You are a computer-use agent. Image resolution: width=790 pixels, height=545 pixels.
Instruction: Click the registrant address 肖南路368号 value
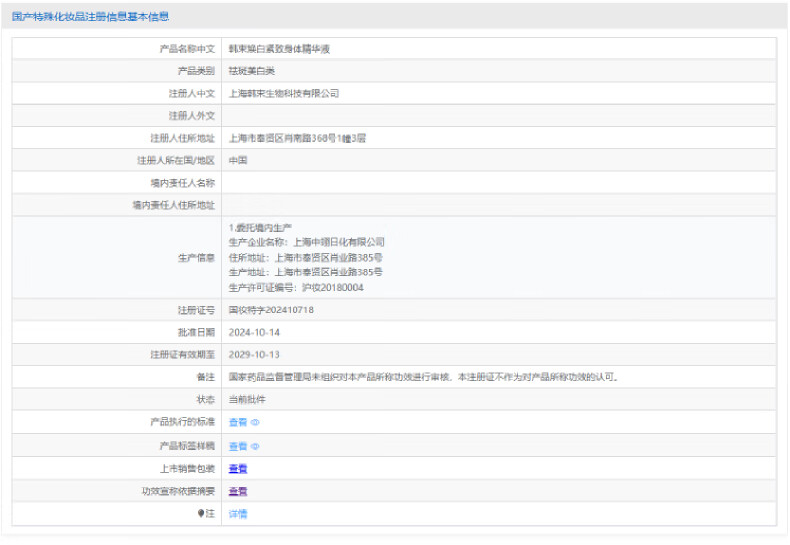coord(297,138)
